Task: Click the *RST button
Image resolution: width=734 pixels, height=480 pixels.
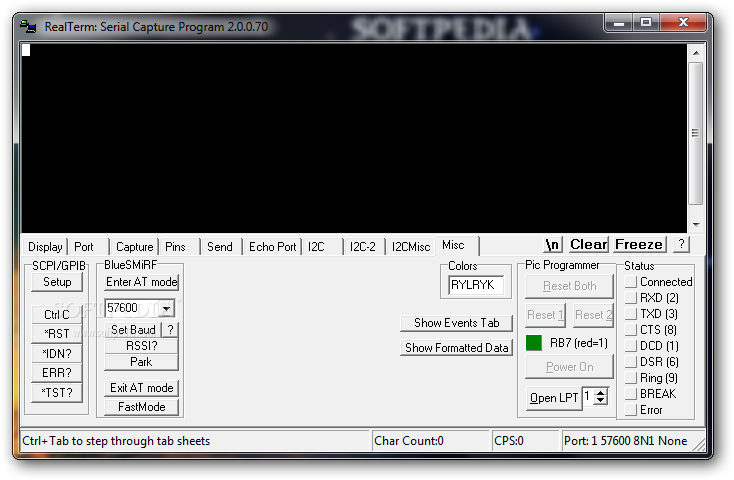Action: pos(57,334)
